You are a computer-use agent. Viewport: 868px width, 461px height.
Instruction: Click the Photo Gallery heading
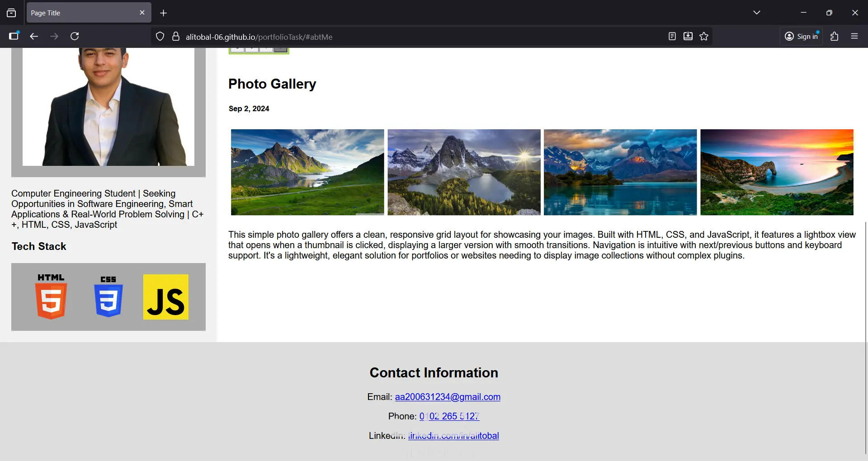pos(272,84)
